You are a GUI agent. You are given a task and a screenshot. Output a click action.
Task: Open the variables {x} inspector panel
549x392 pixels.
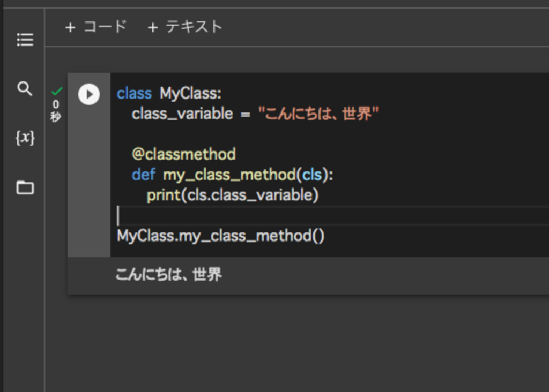click(25, 138)
